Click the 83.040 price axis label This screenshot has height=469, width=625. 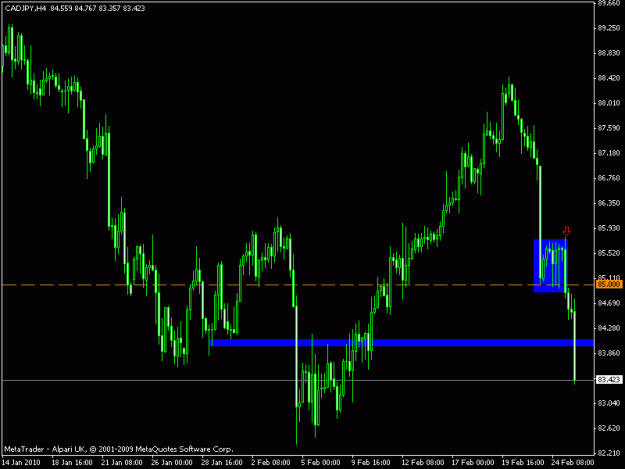(609, 403)
